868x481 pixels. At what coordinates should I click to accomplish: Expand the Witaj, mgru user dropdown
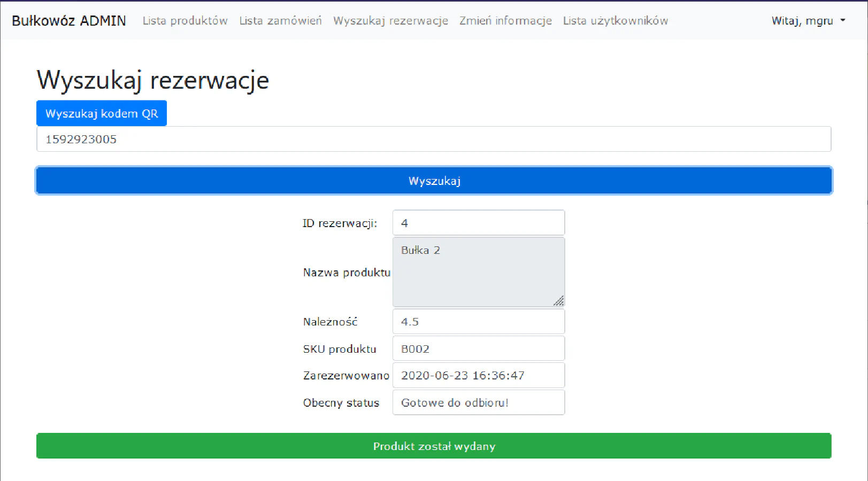[x=808, y=21]
